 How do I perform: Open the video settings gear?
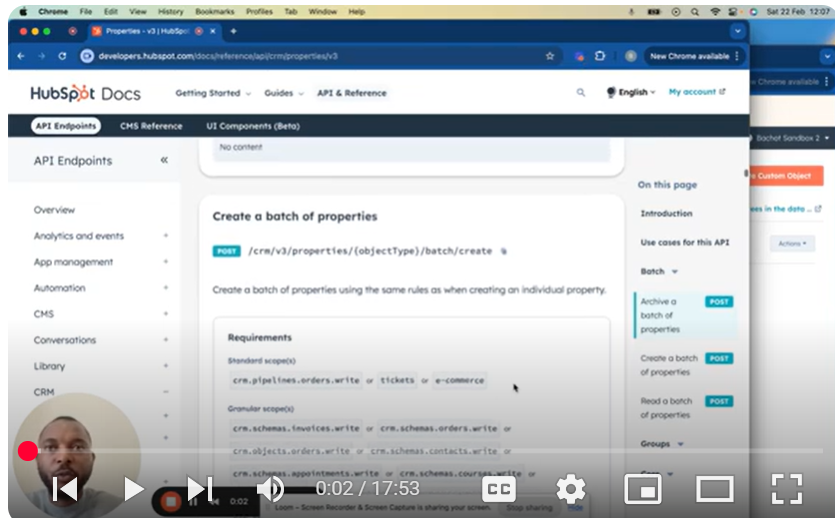tap(571, 489)
